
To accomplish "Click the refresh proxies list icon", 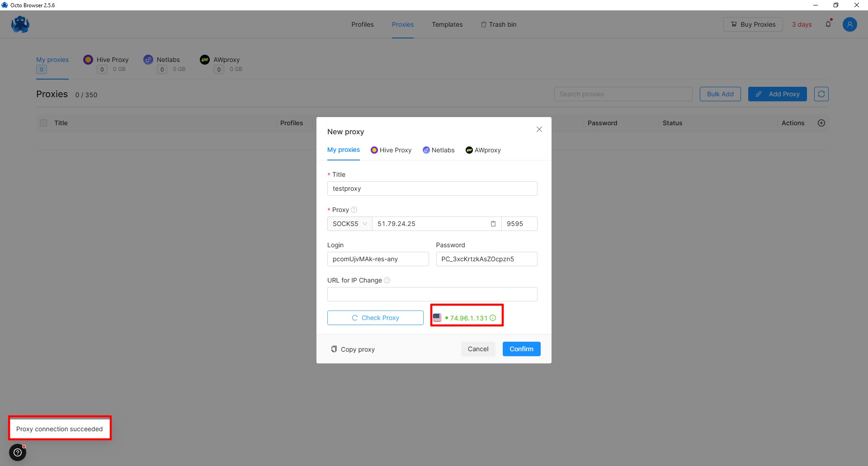I will pos(821,94).
